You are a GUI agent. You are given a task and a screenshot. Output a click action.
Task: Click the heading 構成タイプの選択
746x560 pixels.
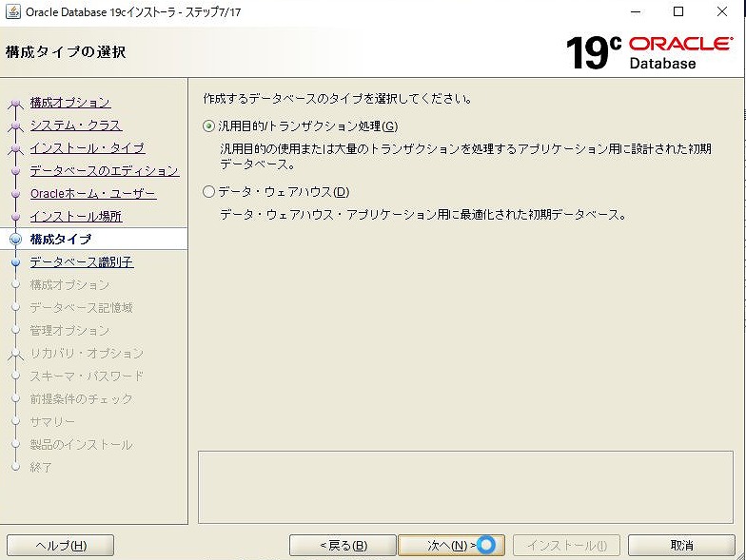(67, 51)
